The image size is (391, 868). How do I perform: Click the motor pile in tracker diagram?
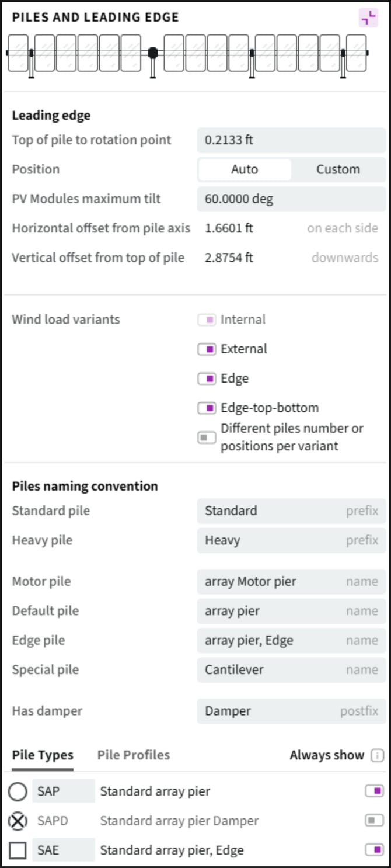click(153, 54)
